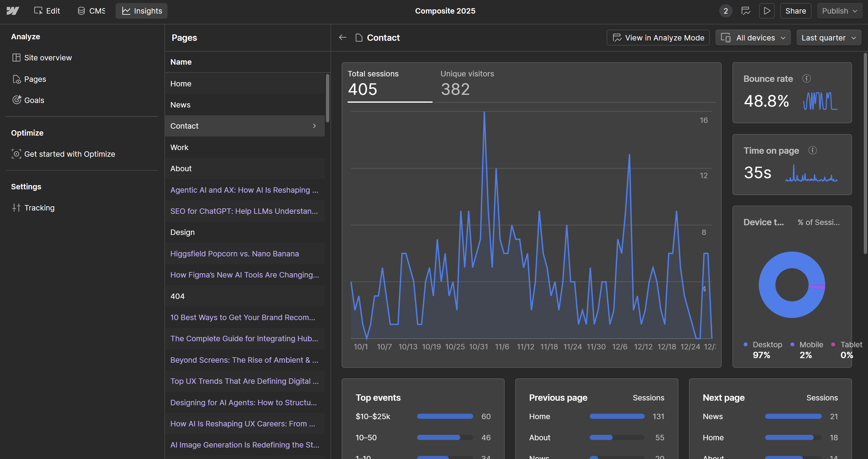Open the Publish dropdown
This screenshot has height=459, width=868.
click(x=839, y=11)
